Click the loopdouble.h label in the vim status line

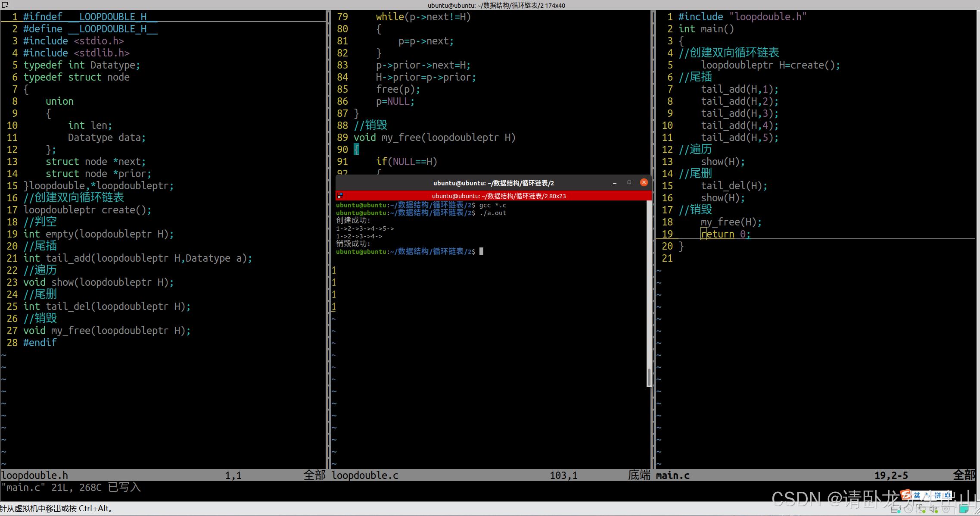click(34, 475)
